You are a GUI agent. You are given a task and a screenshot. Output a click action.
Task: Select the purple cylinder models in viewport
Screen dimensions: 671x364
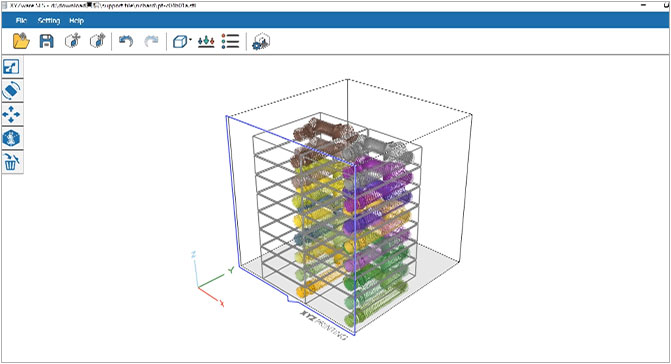click(377, 188)
